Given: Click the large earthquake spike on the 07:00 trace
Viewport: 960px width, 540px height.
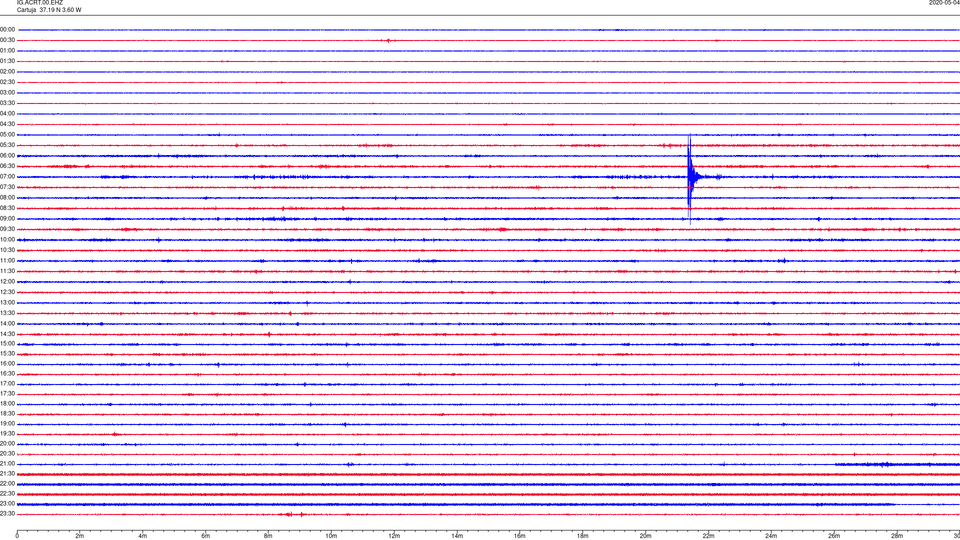Looking at the screenshot, I should (x=690, y=178).
